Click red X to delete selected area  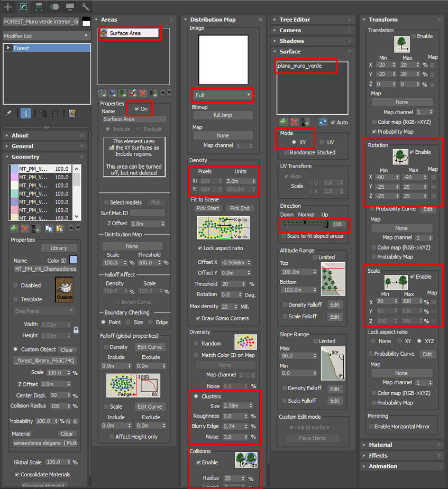pyautogui.click(x=143, y=93)
